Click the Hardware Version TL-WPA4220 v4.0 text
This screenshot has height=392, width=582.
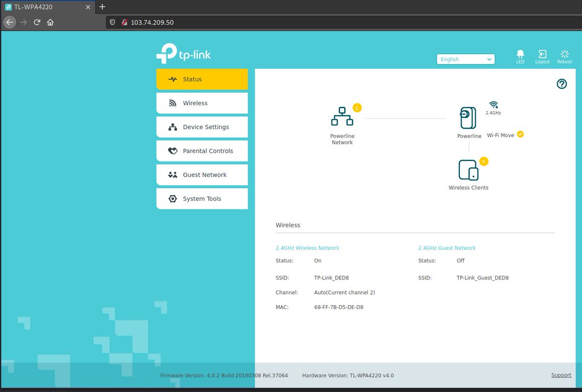click(348, 376)
